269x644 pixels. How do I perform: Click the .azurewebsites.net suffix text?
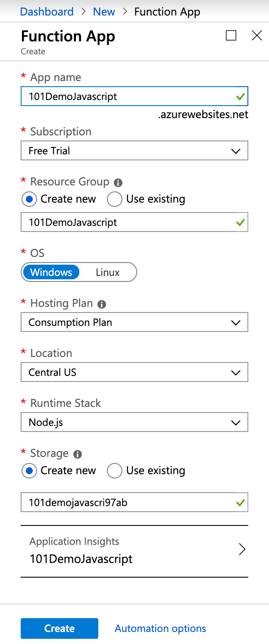coord(203,115)
